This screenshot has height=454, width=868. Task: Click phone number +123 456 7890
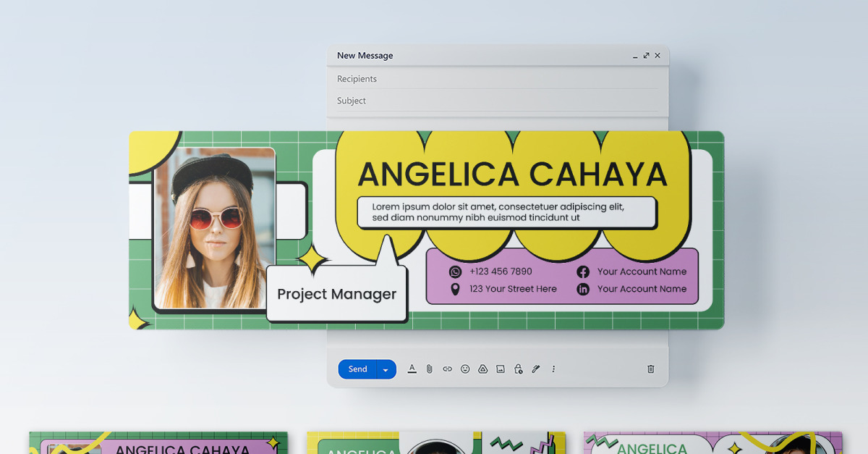pyautogui.click(x=501, y=272)
